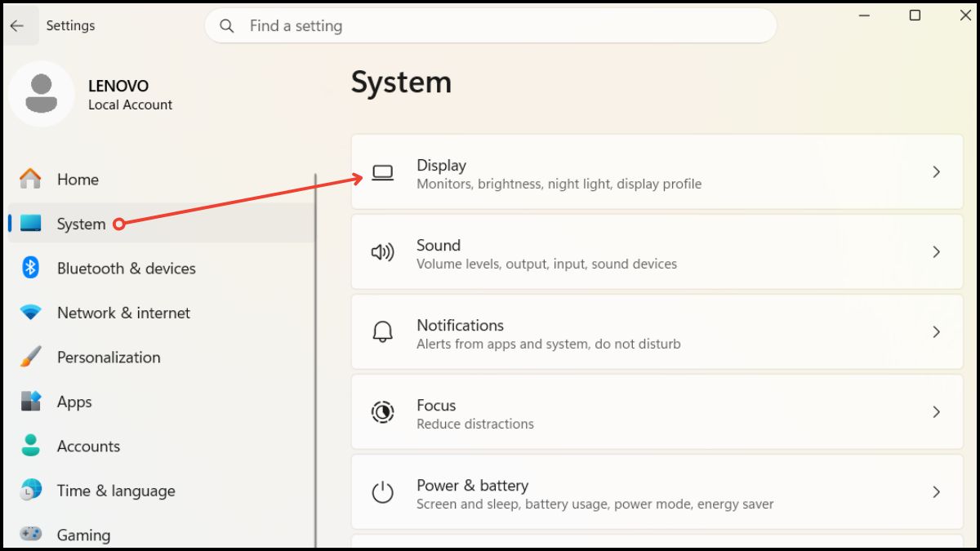Image resolution: width=980 pixels, height=551 pixels.
Task: Open Display settings title
Action: point(441,165)
